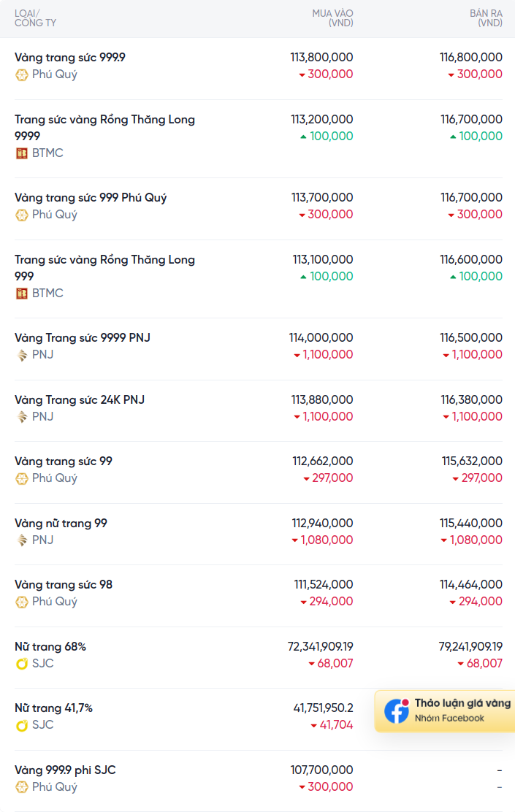Screen dimensions: 515x812
Task: Click red down arrow under 116,500,000 sell price
Action: coord(446,356)
